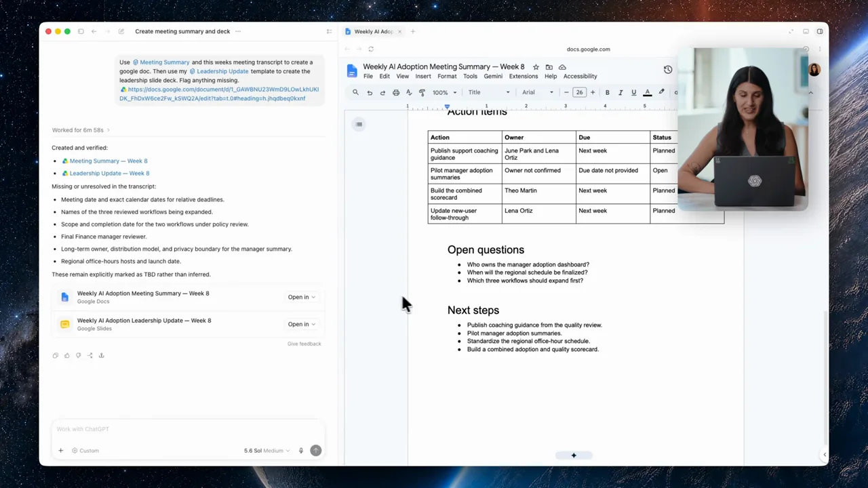This screenshot has width=868, height=488.
Task: Start a new chat with compose icon
Action: point(121,31)
